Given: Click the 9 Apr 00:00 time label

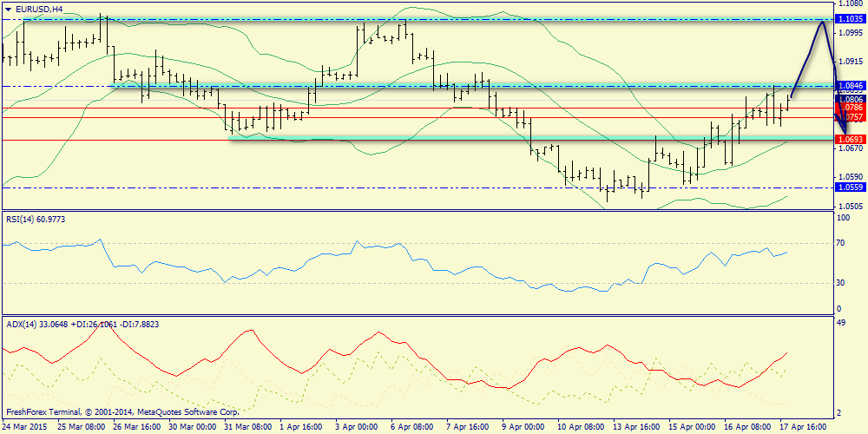Looking at the screenshot, I should pos(523,427).
